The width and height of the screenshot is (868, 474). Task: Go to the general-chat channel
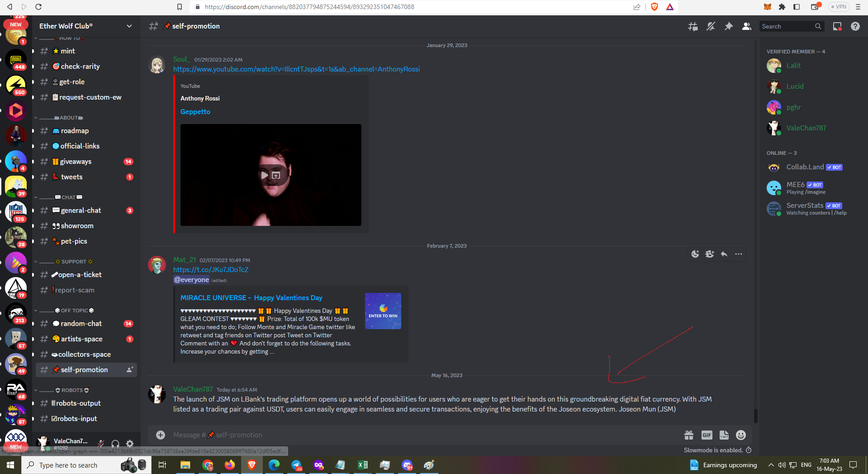point(86,211)
